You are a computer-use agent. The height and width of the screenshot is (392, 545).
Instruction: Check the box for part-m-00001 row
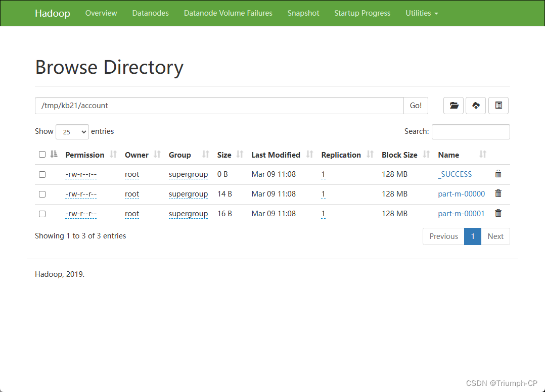pos(42,214)
